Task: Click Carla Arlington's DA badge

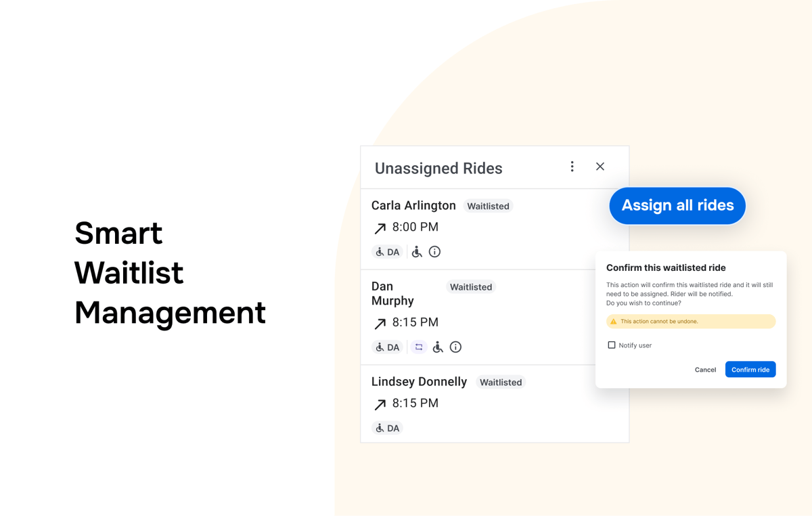Action: tap(388, 252)
